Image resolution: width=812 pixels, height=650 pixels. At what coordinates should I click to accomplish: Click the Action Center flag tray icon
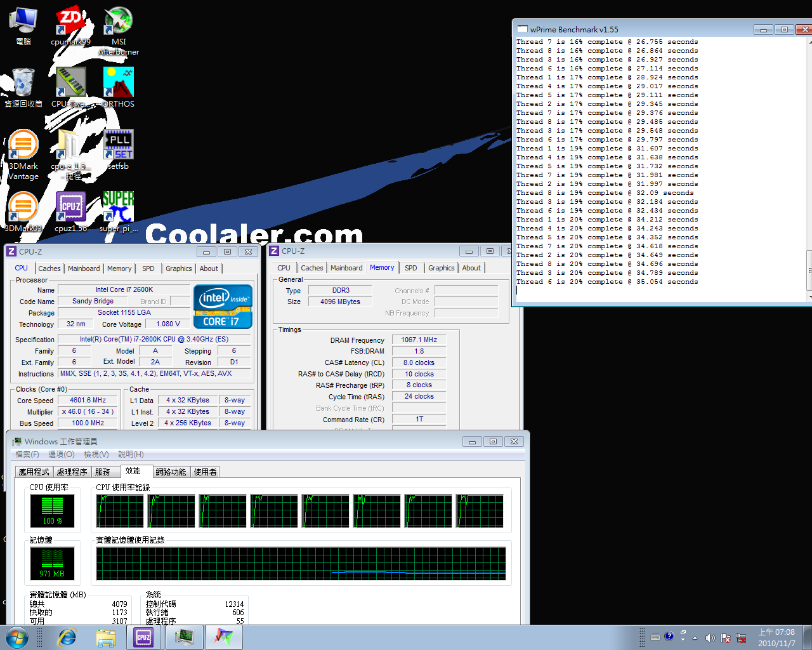725,638
